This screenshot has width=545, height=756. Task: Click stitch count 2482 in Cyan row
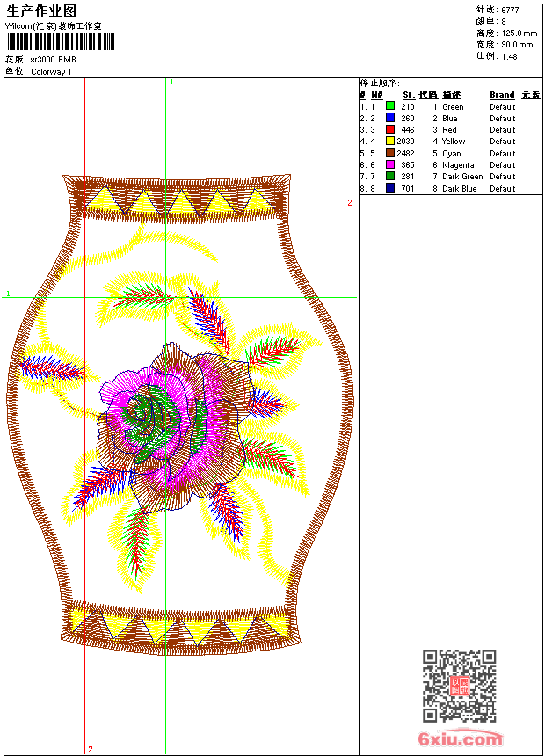[405, 154]
